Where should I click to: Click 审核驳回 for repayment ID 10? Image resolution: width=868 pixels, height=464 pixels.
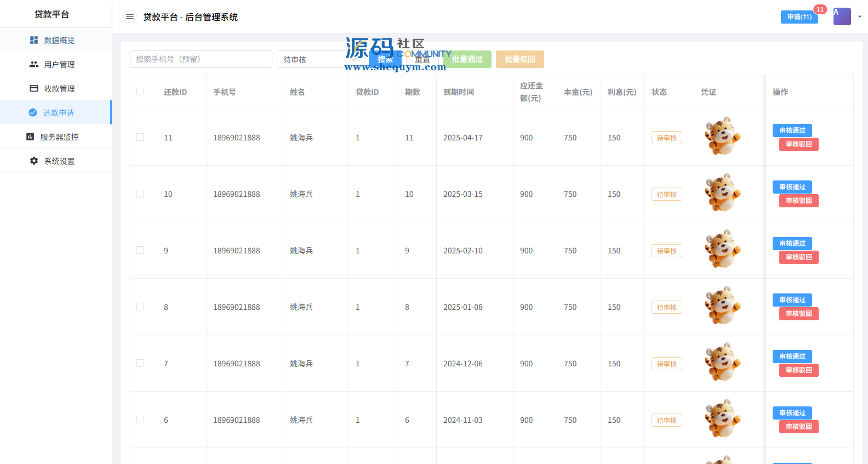click(798, 201)
